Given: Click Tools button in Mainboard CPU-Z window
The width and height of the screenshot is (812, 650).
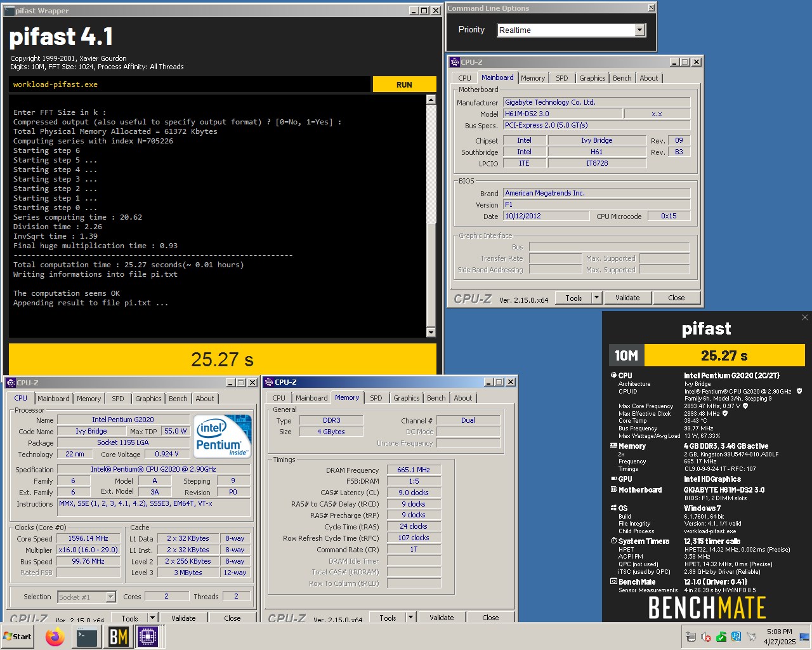Looking at the screenshot, I should coord(573,298).
